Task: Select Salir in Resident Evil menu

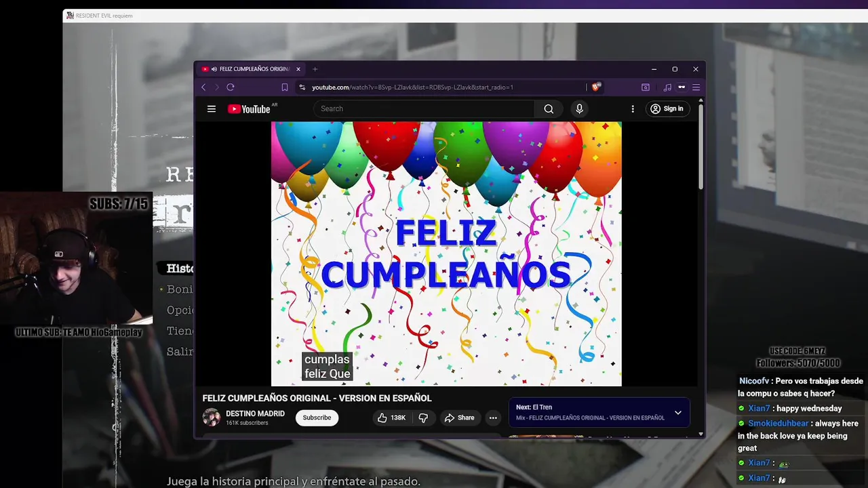Action: point(180,352)
